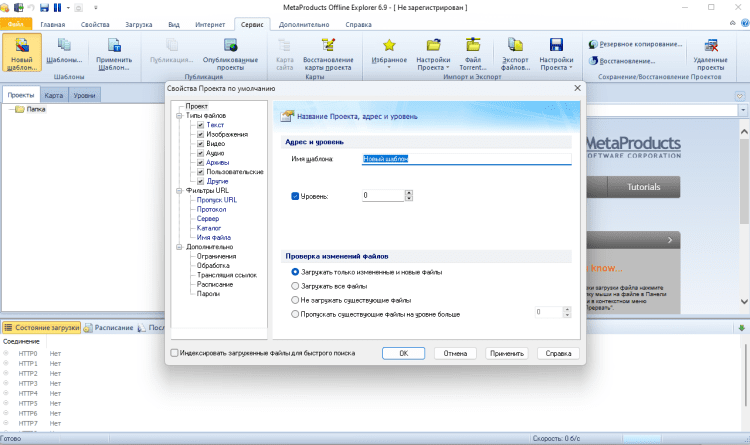Select Не загружать существующие файлы option

pos(295,300)
